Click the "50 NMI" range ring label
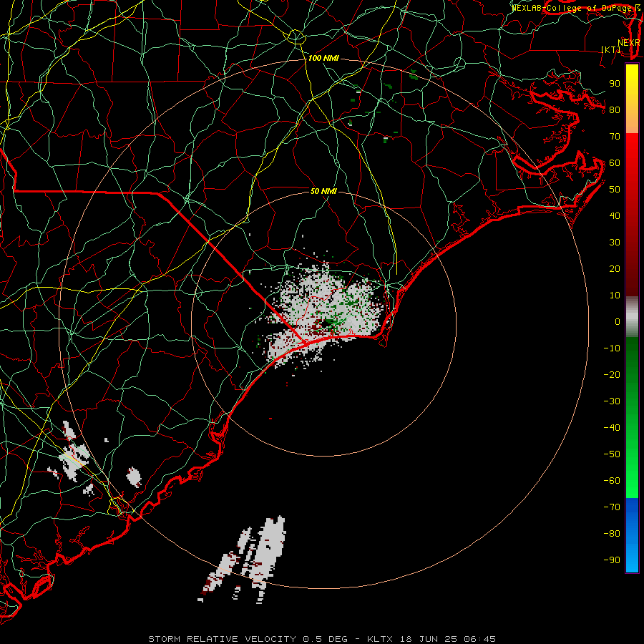This screenshot has height=644, width=644. (x=323, y=191)
